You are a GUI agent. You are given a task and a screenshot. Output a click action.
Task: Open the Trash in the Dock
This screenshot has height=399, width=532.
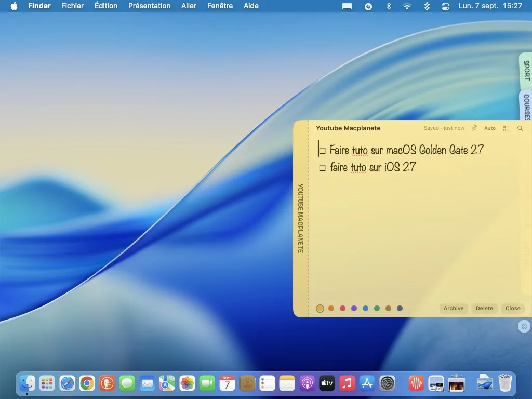point(505,383)
